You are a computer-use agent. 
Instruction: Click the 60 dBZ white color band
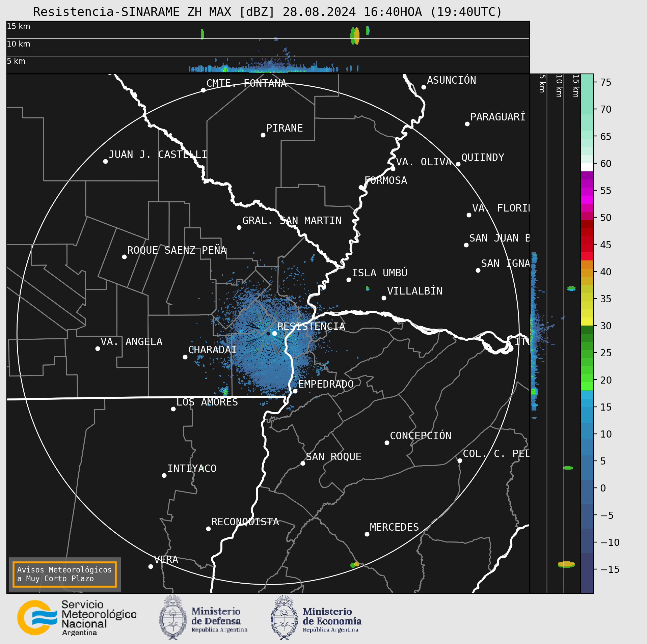click(587, 167)
